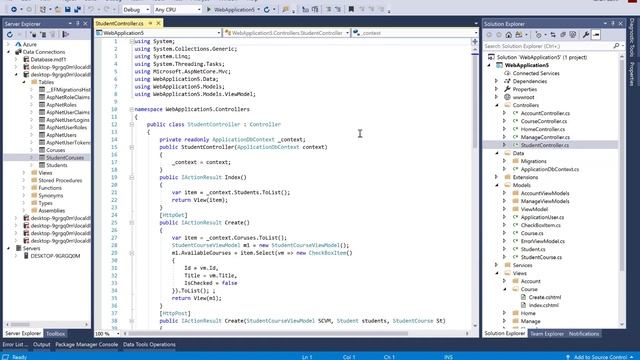
Task: Close the Server Explorer panel
Action: (85, 24)
